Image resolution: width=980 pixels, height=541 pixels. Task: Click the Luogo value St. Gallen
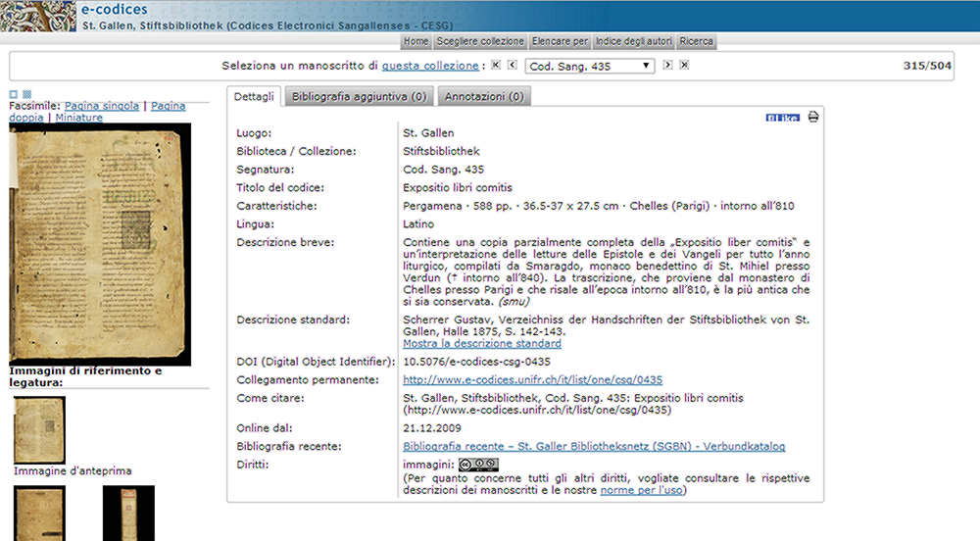[x=428, y=133]
